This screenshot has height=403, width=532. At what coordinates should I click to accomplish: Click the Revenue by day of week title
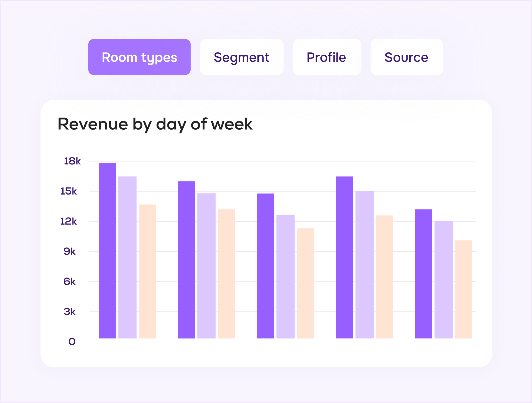[x=155, y=124]
